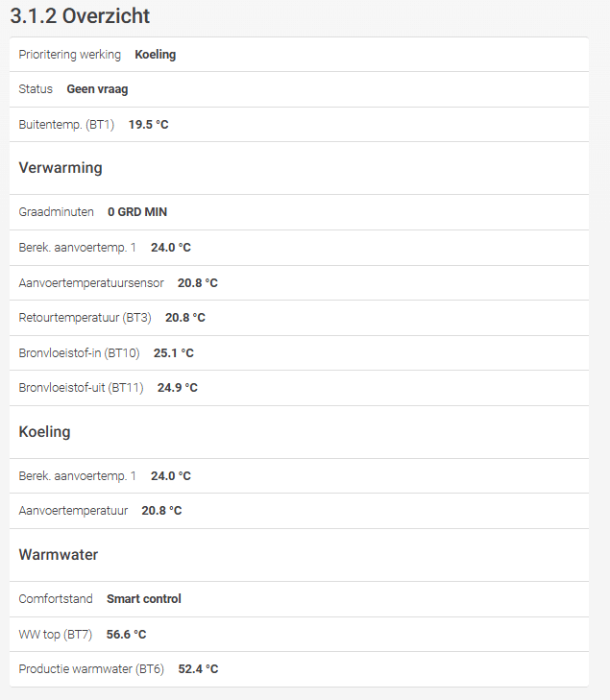The image size is (610, 700).
Task: Click the Koeling section header
Action: [x=45, y=432]
